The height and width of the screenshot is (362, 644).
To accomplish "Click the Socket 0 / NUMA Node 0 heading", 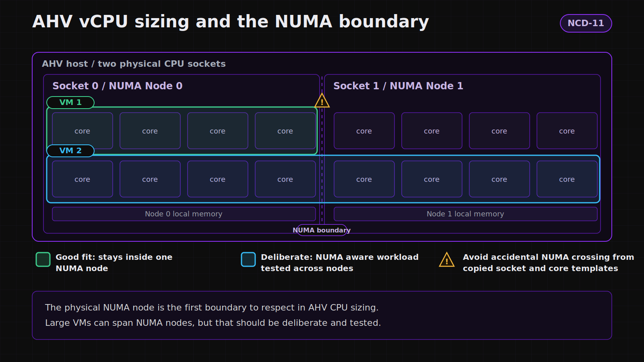I will (118, 86).
